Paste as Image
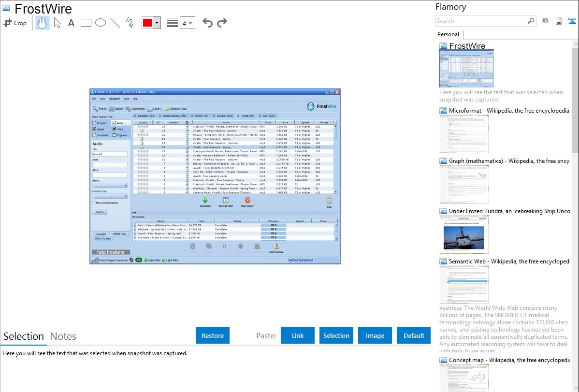This screenshot has height=392, width=579. [375, 335]
